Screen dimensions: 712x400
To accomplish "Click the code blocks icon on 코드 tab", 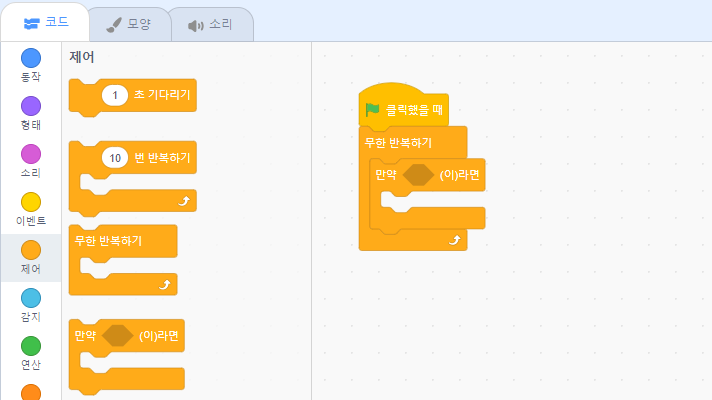I will pos(31,24).
